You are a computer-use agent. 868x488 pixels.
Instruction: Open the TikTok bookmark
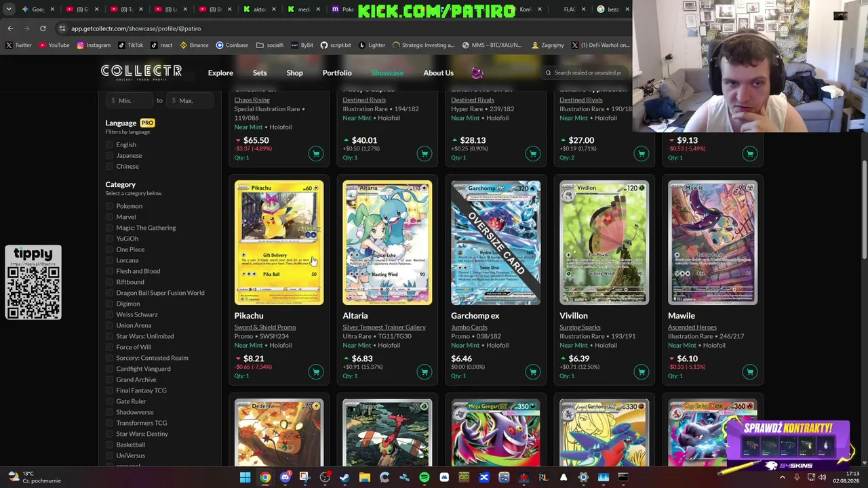[131, 45]
